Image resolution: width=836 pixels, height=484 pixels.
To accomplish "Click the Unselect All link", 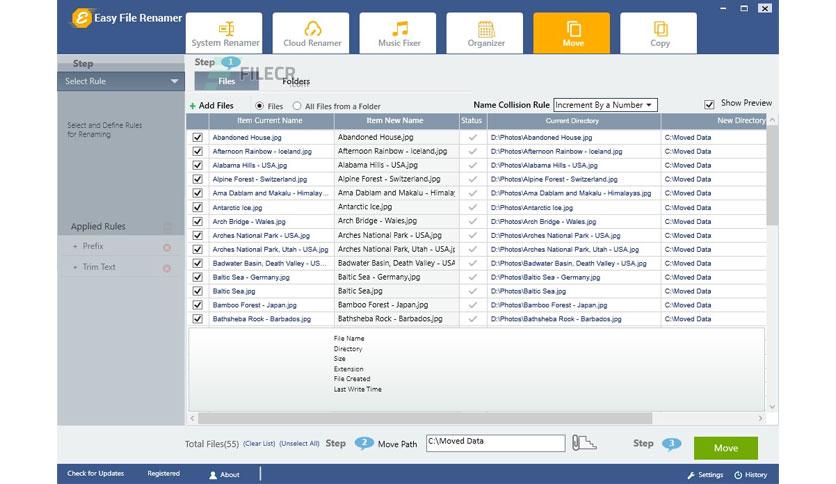I will (299, 443).
